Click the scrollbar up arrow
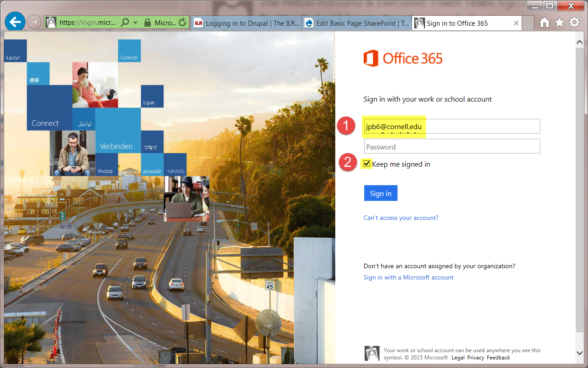The image size is (588, 368). [x=580, y=42]
